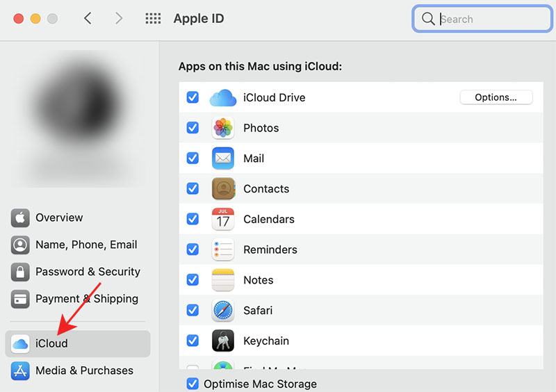Uncheck iCloud Drive checkbox

[x=193, y=97]
